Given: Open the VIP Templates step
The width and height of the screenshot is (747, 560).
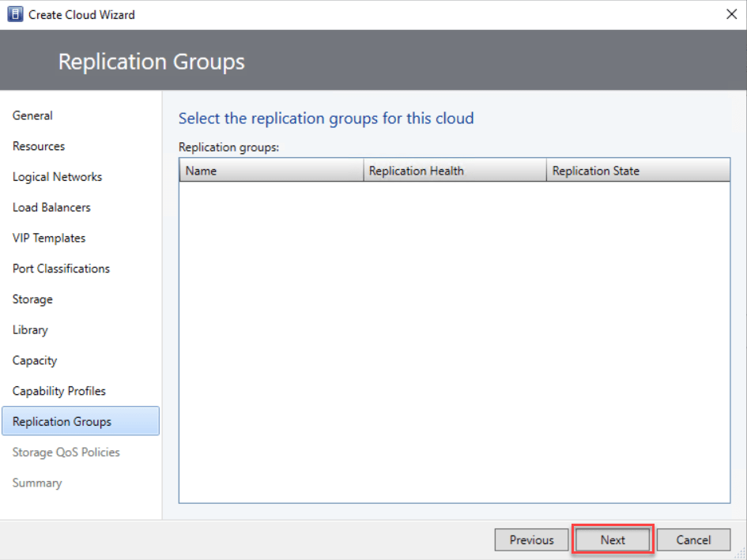Looking at the screenshot, I should [x=49, y=238].
